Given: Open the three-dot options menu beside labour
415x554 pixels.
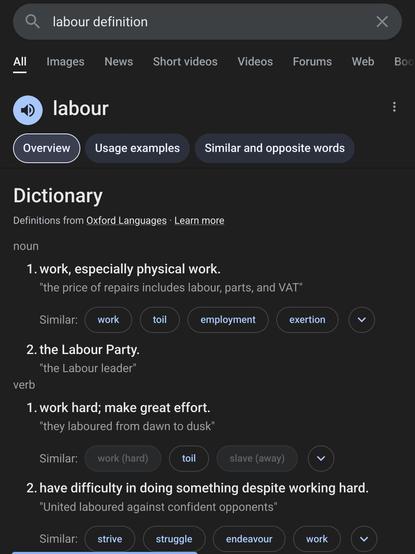Looking at the screenshot, I should [394, 107].
